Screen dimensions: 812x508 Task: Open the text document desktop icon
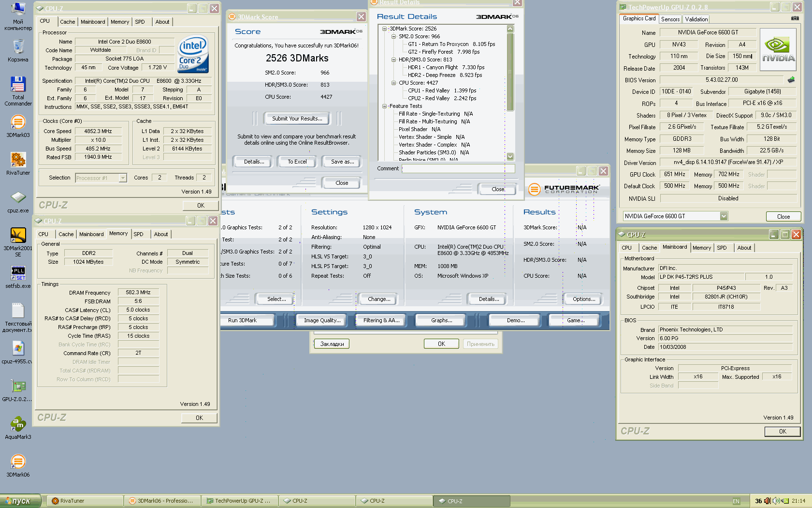[x=18, y=317]
